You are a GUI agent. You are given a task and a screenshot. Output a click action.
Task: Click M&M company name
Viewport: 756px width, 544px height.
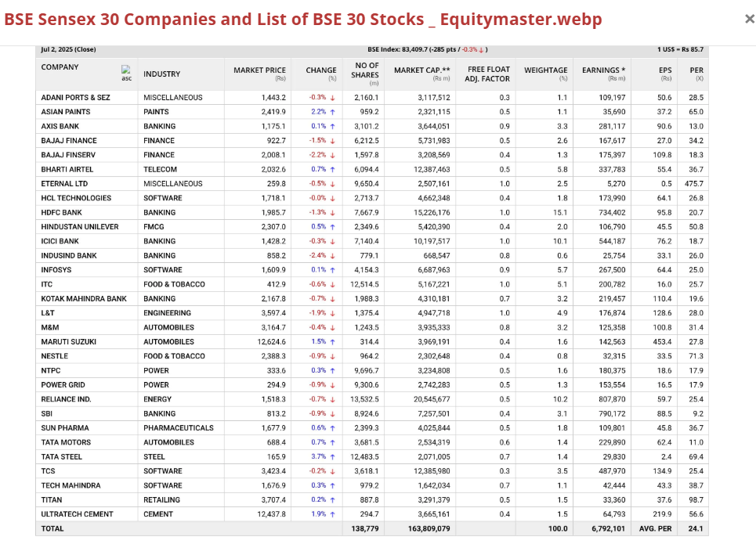pos(50,328)
